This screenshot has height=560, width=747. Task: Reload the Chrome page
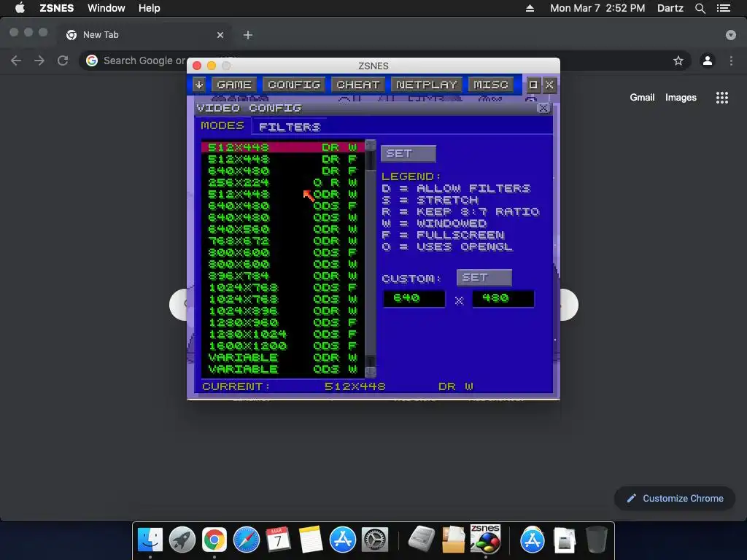click(x=63, y=61)
